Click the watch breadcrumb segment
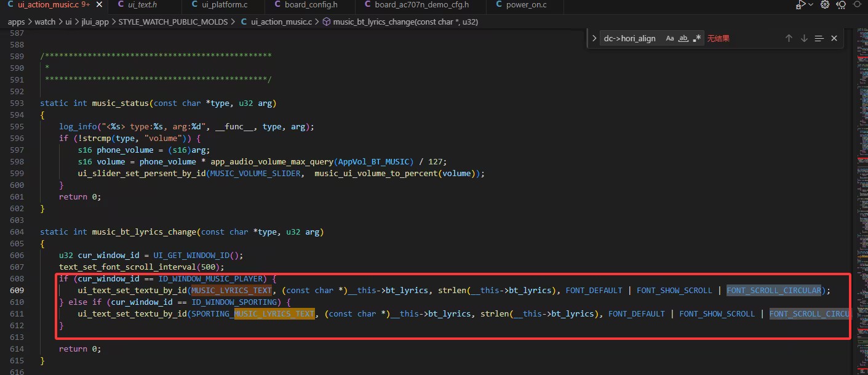 (45, 22)
